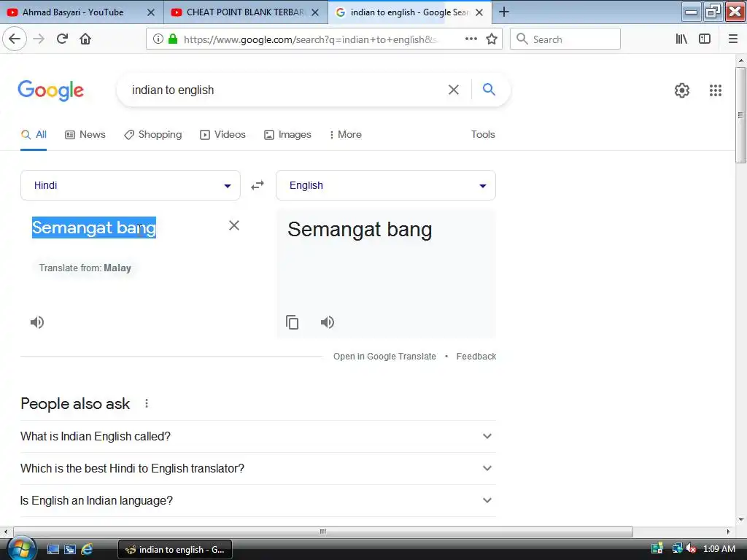
Task: Click the blue Google search magnifier
Action: 489,89
